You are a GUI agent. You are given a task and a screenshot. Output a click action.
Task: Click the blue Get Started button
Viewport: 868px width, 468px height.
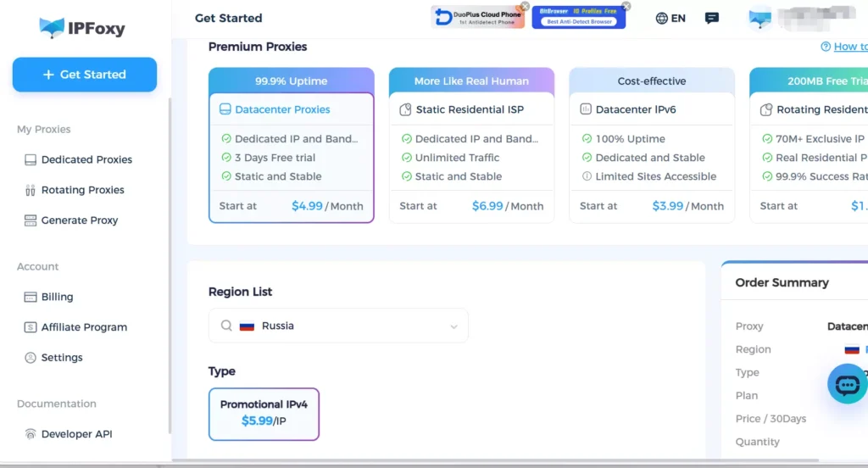coord(85,75)
